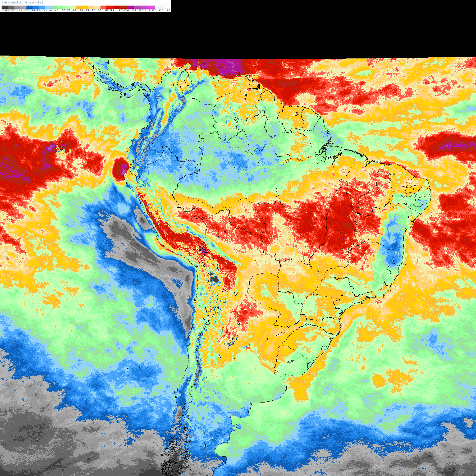Screen dimensions: 476x476
Task: Select the 3.0 legend value
Action: click(38, 10)
